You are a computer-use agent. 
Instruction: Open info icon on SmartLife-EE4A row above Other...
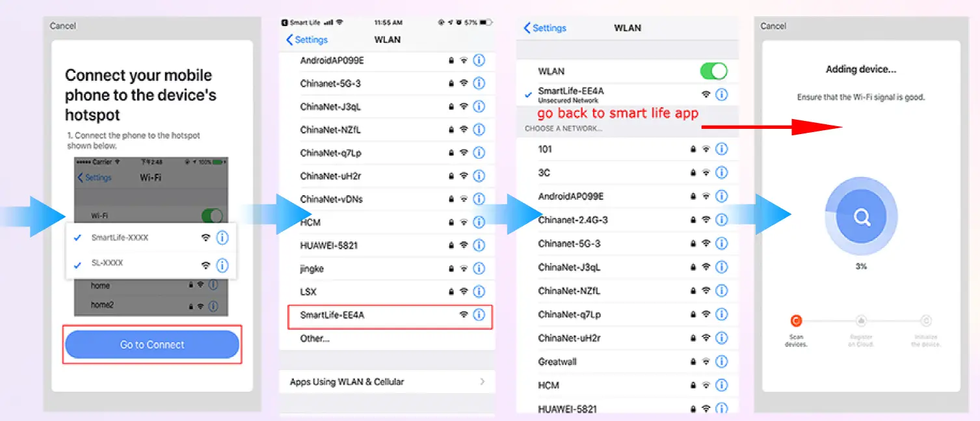(479, 315)
